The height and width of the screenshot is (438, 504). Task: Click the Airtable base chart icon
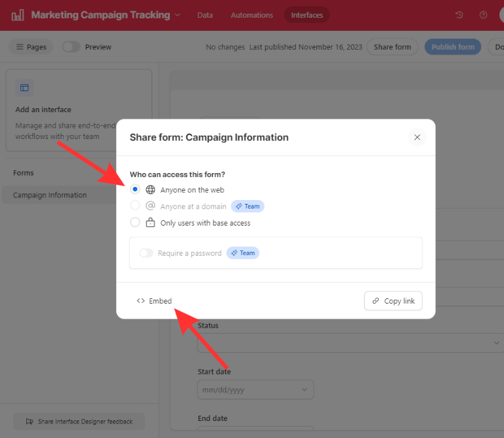pyautogui.click(x=18, y=15)
